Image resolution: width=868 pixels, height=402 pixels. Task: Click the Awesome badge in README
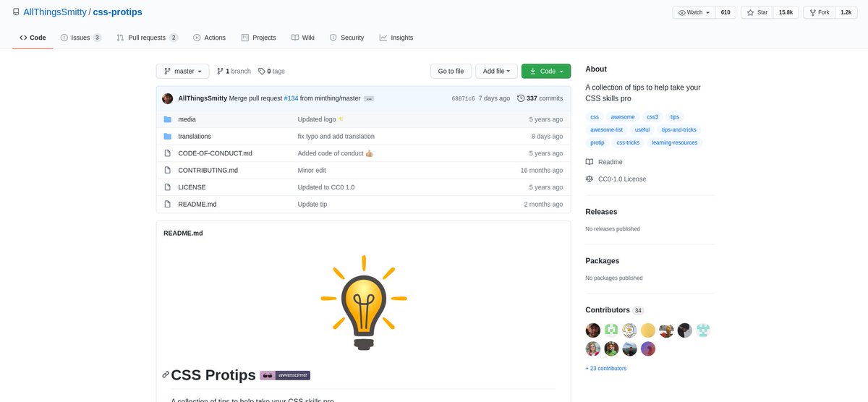(x=285, y=375)
